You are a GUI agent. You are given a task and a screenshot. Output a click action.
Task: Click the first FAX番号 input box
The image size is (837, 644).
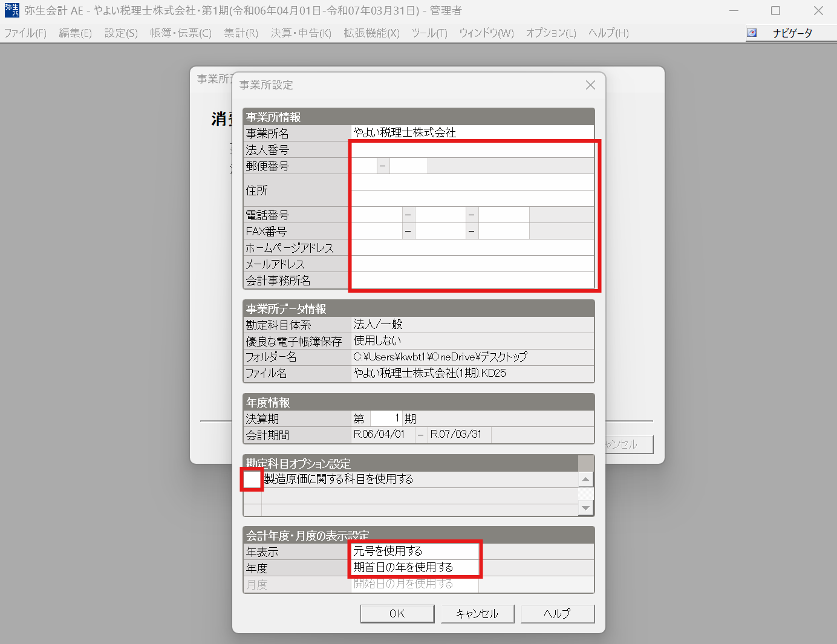(x=377, y=231)
